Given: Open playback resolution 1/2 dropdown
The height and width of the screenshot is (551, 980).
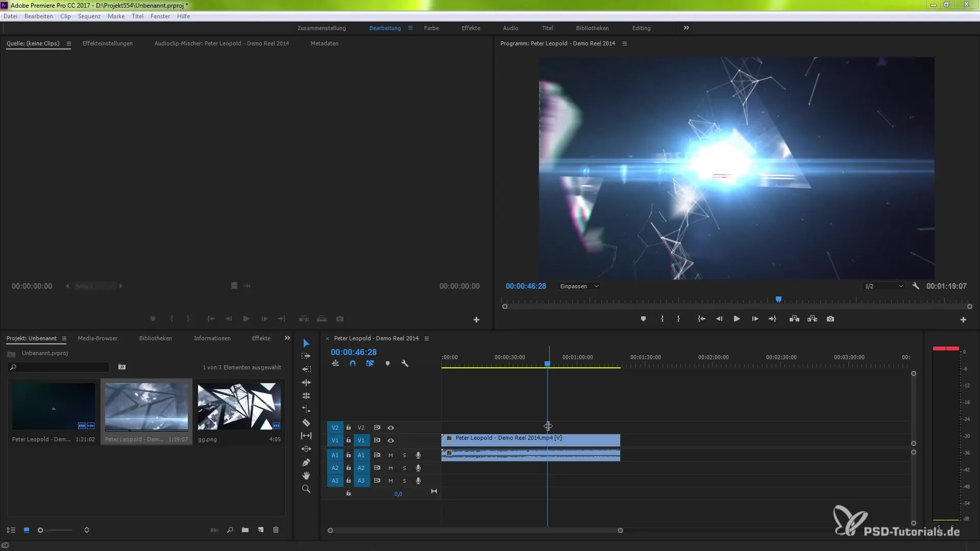Looking at the screenshot, I should (884, 286).
